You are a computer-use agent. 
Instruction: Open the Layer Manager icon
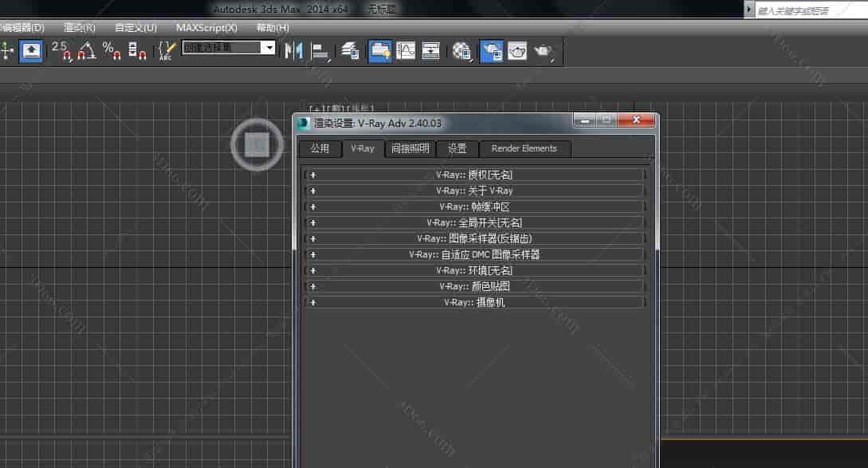(350, 51)
